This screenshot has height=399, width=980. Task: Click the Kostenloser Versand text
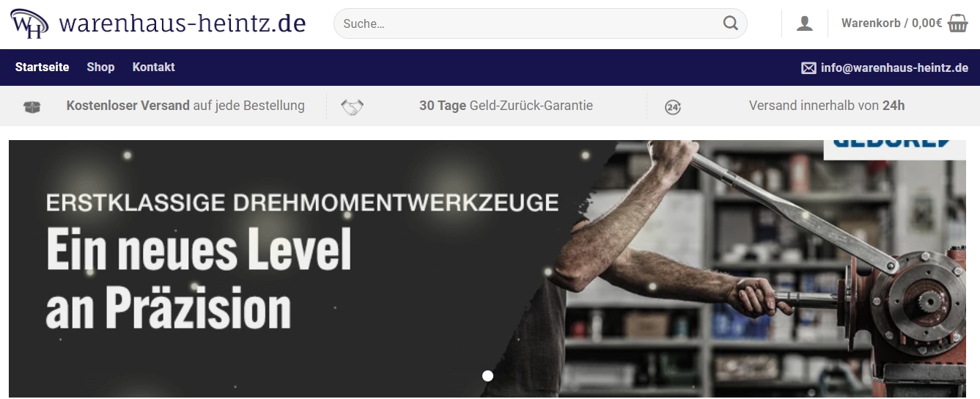pyautogui.click(x=128, y=106)
